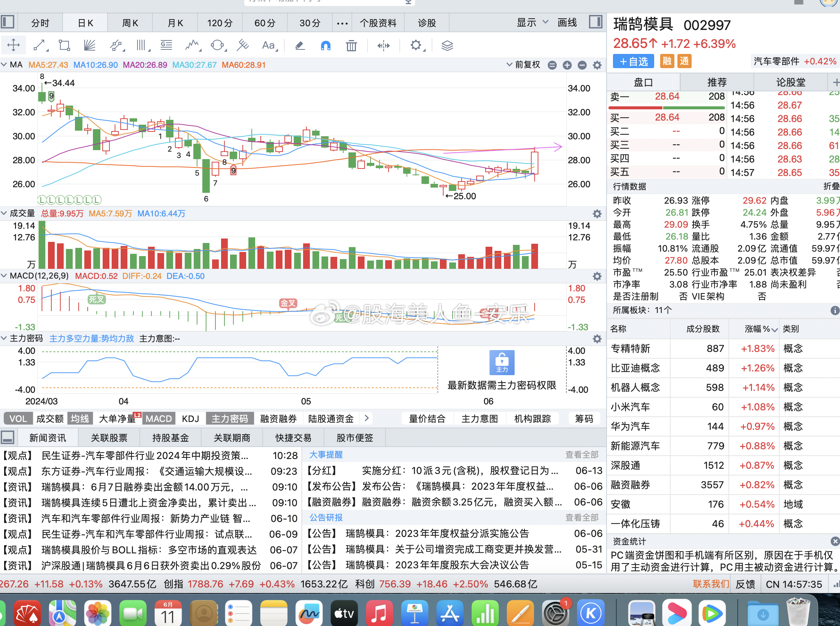Open the 前复权 adjustment dropdown
The image size is (840, 626).
[x=523, y=65]
